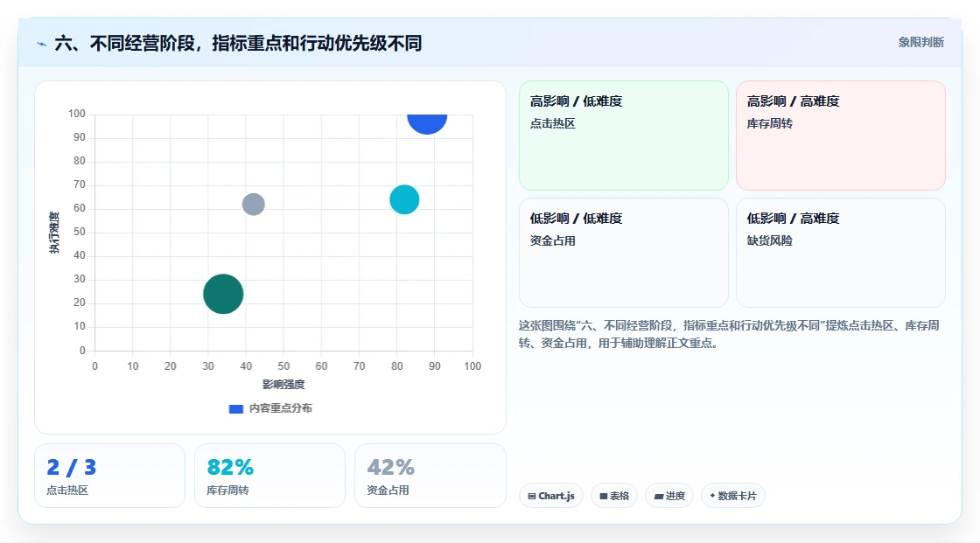The height and width of the screenshot is (543, 980).
Task: Click the 42% value text
Action: (390, 468)
